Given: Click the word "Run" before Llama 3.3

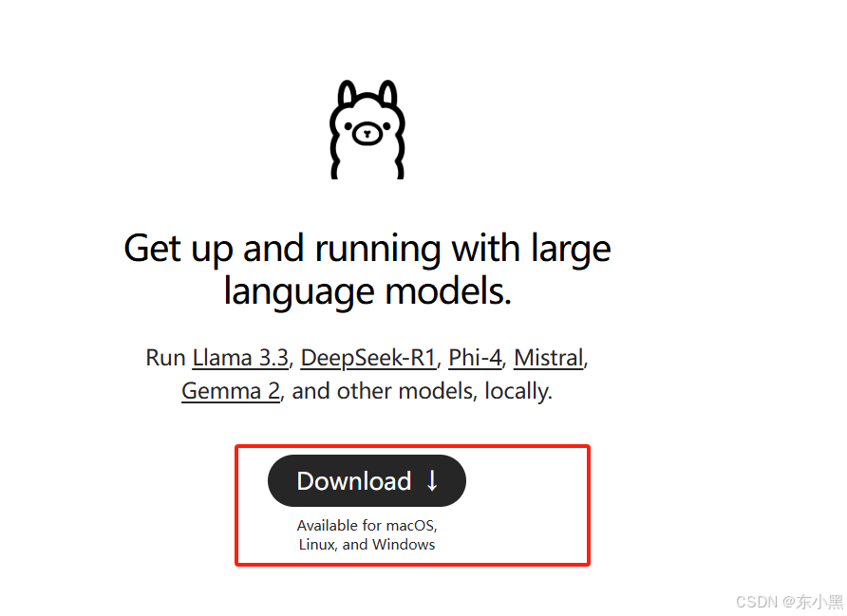Looking at the screenshot, I should (165, 358).
